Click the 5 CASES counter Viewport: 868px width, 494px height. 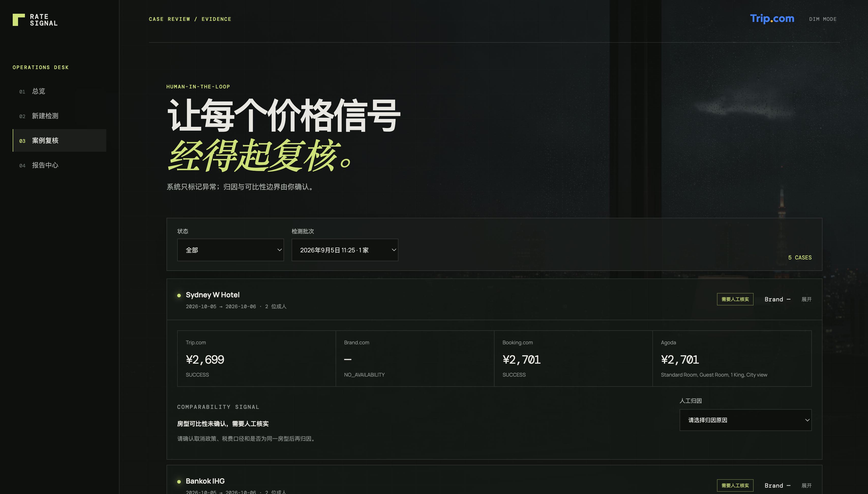[x=800, y=257]
